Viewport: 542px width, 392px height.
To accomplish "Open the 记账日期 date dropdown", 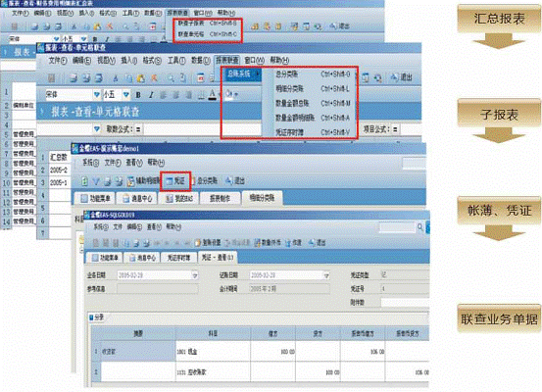I will point(326,275).
